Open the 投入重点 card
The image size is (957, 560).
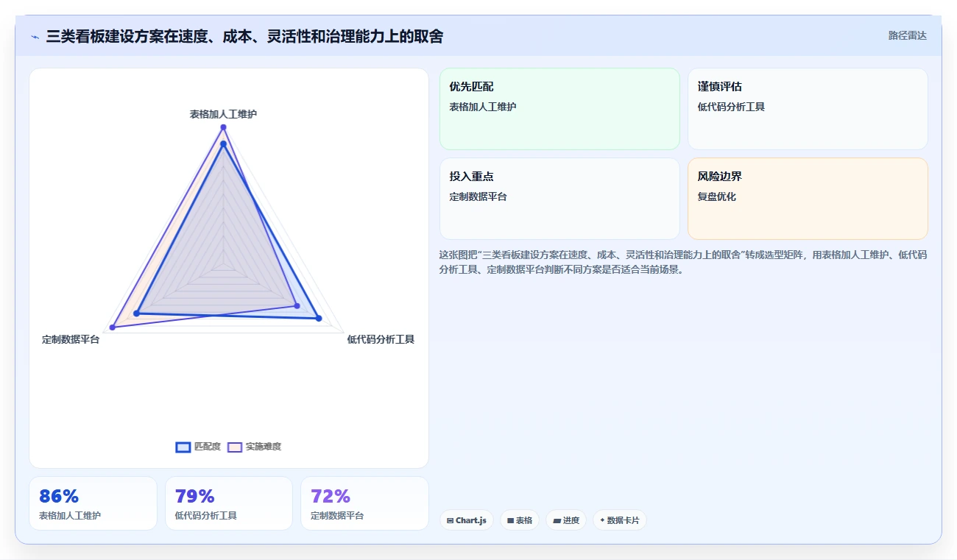[559, 199]
